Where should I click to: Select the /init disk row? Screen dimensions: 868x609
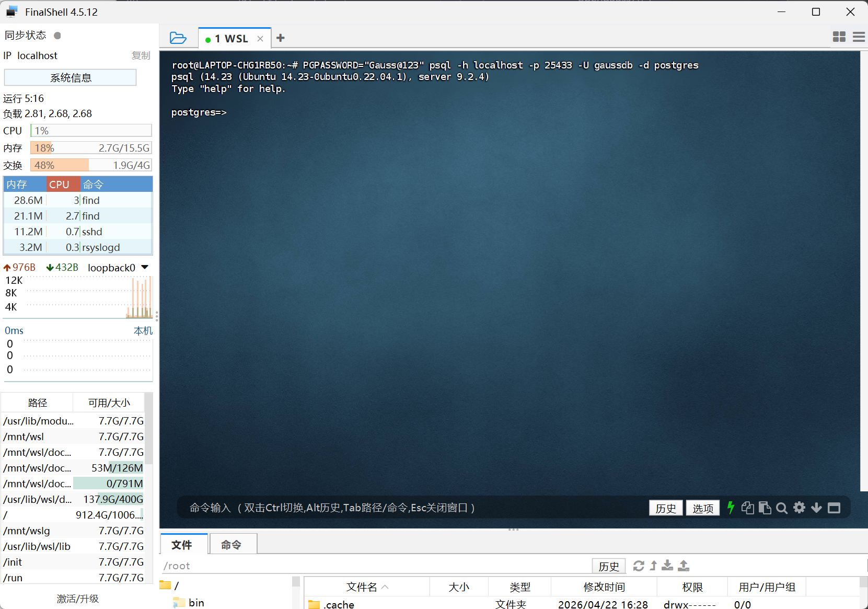tap(73, 562)
